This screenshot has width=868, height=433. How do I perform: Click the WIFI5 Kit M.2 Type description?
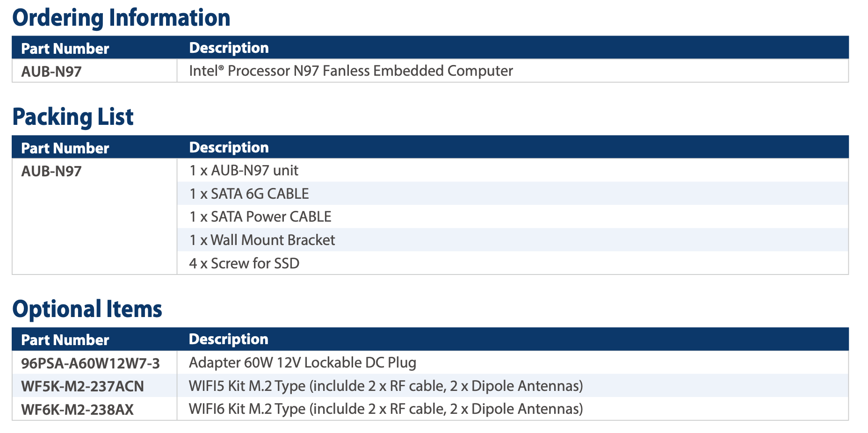[385, 386]
